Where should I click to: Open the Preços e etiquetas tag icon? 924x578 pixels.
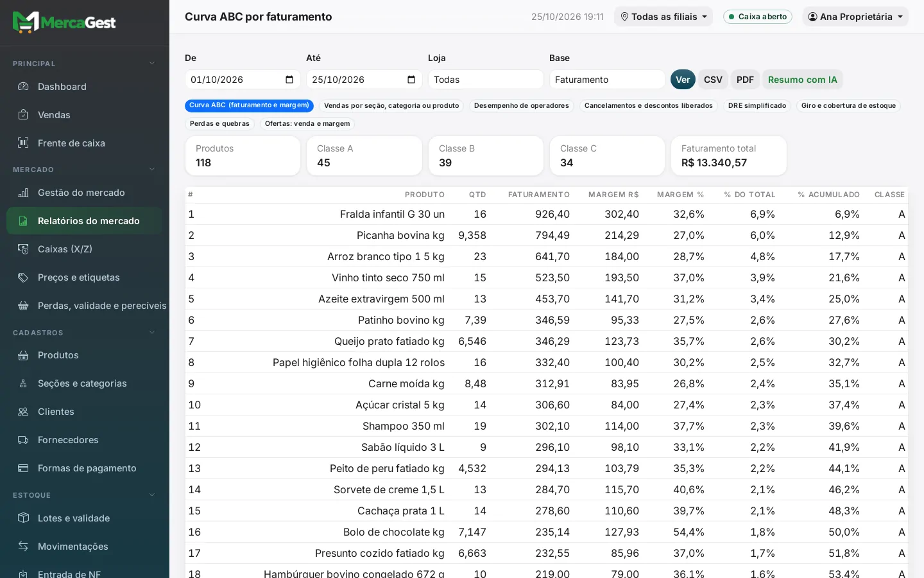(23, 277)
